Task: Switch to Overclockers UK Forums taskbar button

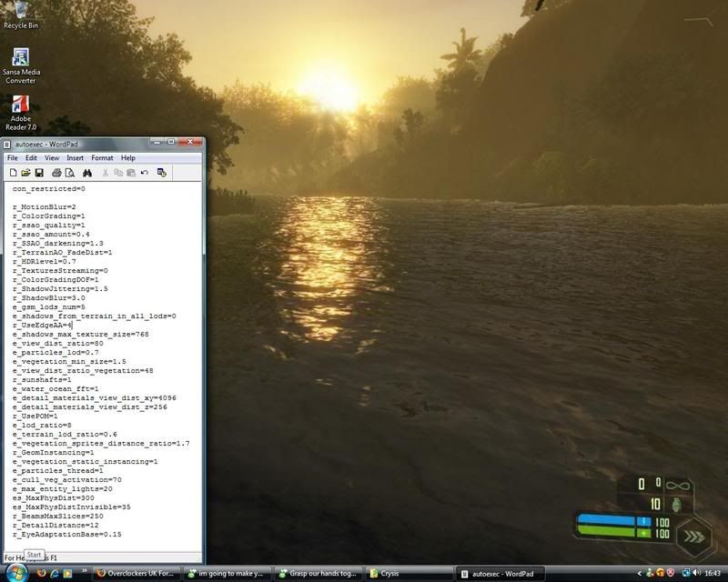Action: tap(136, 574)
